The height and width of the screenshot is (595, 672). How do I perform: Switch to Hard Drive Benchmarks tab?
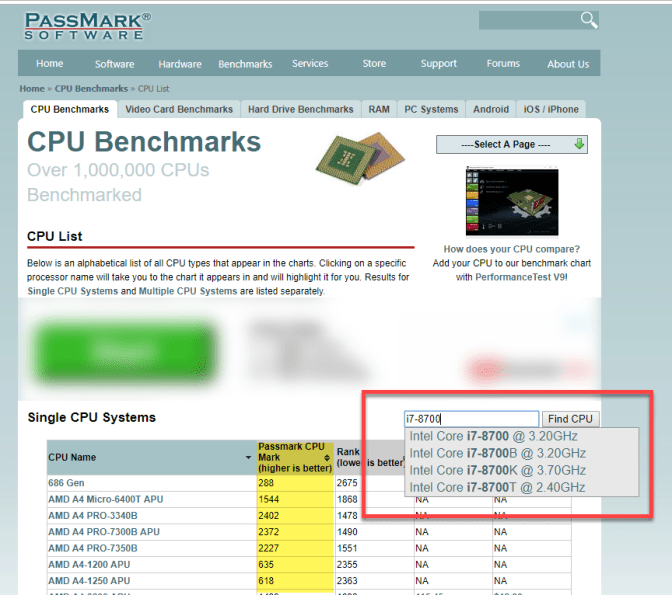[x=300, y=109]
